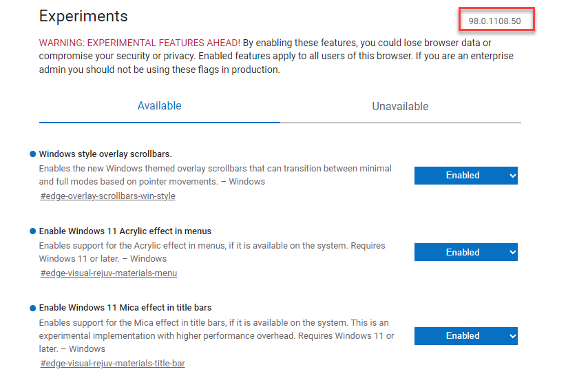Open the Mica effect in title bars dropdown
The height and width of the screenshot is (376, 588).
pos(465,336)
